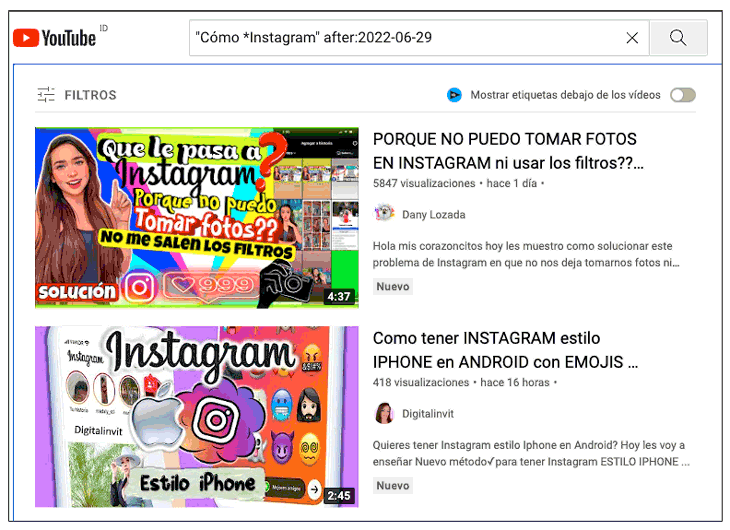730x530 pixels.
Task: Open Como tener INSTAGRAM estilo IPHONE title
Action: point(506,350)
